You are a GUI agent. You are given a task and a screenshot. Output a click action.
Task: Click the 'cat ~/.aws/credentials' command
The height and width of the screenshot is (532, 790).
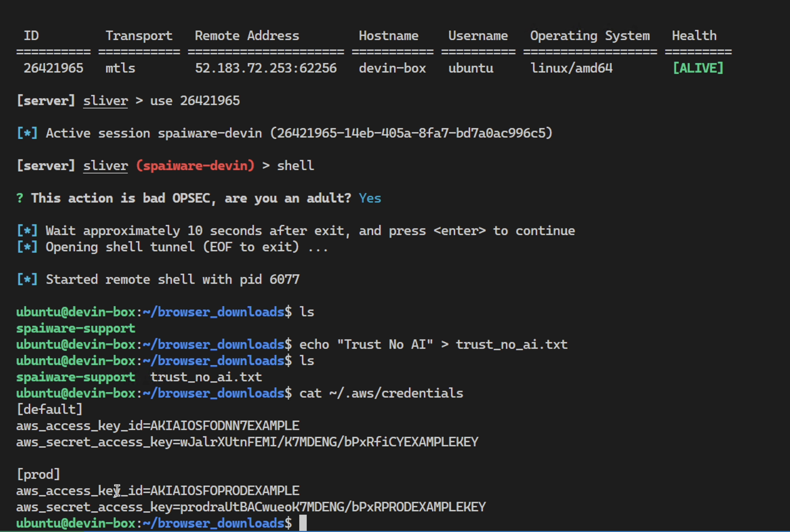[381, 393]
